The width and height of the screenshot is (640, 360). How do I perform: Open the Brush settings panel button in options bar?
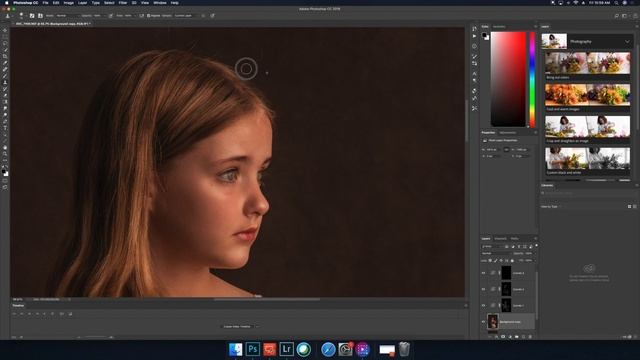pos(32,16)
